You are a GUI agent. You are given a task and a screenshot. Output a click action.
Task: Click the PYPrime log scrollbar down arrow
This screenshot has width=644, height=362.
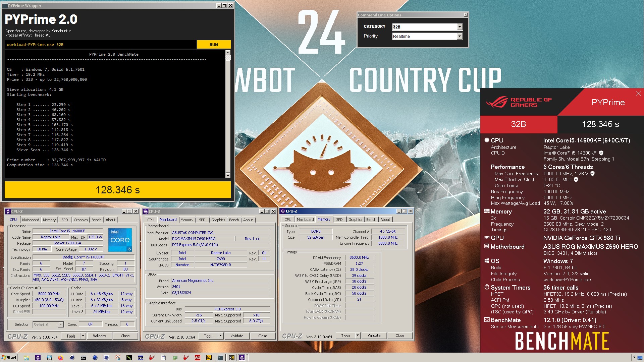point(228,175)
